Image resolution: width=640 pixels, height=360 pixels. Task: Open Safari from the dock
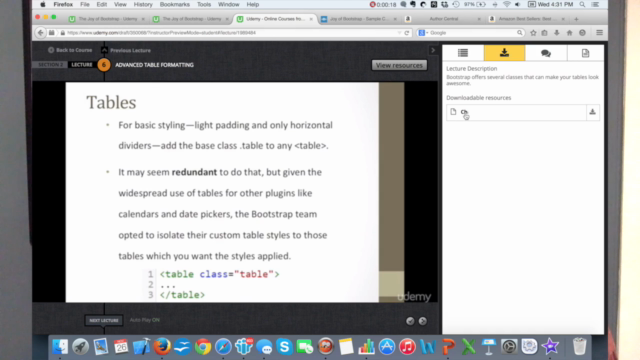click(223, 347)
